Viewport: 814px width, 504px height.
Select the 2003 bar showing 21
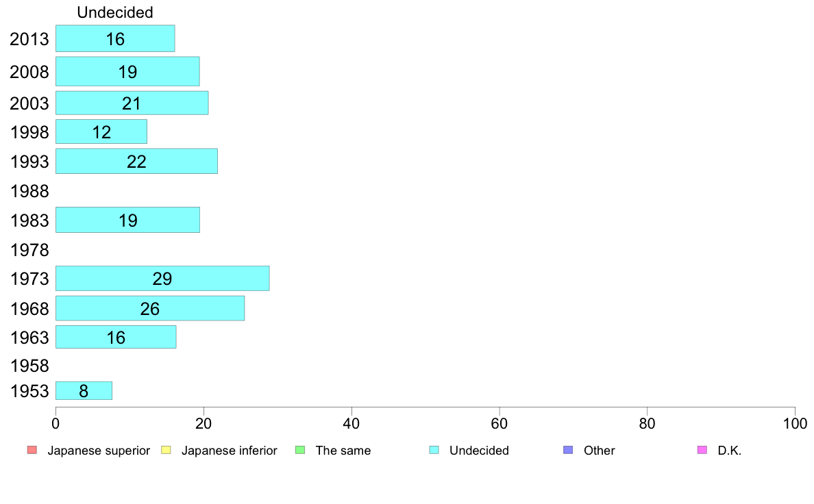tap(132, 103)
